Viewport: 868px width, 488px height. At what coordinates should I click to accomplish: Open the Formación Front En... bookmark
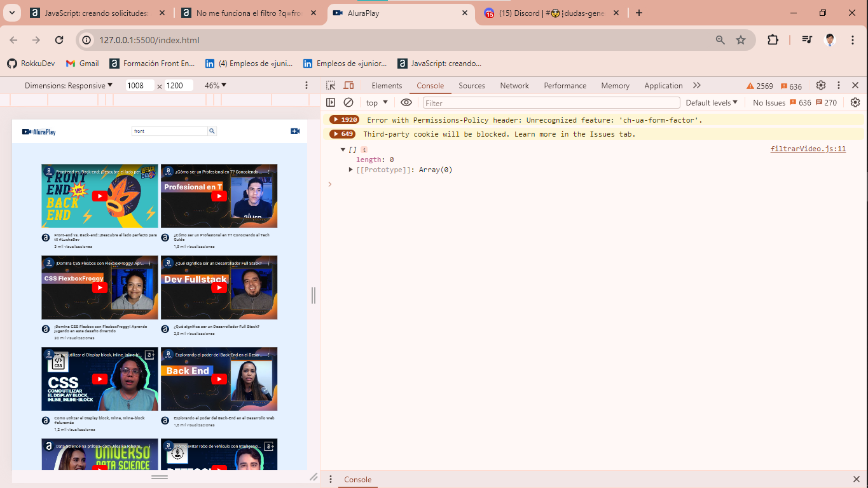pos(153,64)
